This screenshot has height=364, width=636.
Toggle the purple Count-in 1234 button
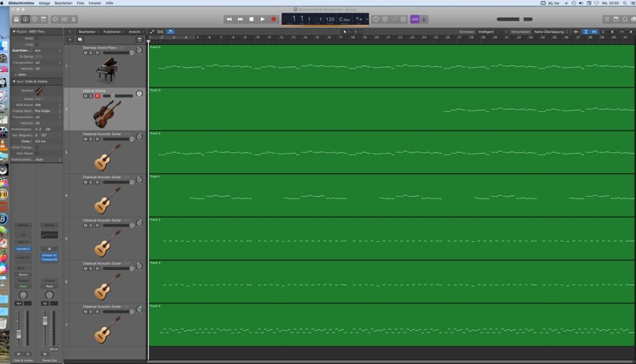(x=415, y=19)
